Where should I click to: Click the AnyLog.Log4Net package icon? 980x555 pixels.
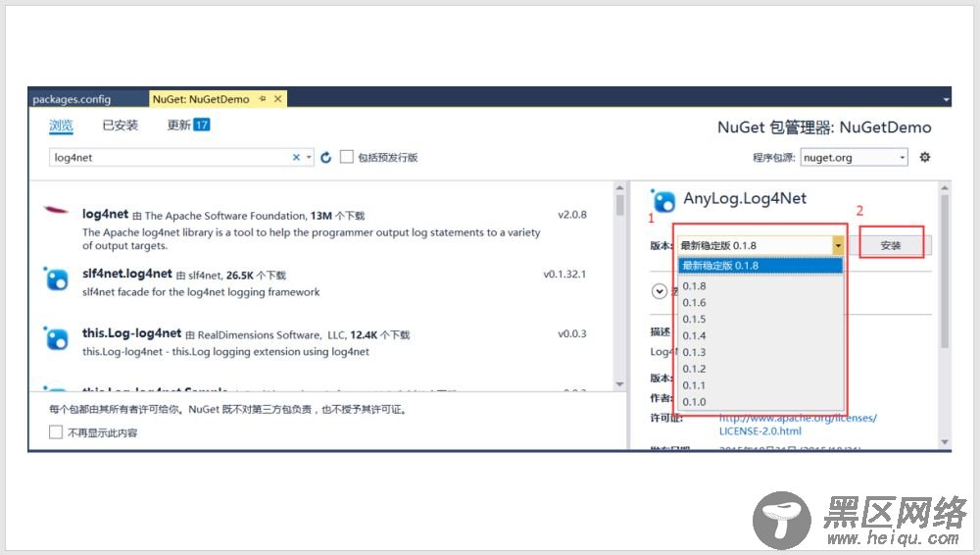(663, 200)
